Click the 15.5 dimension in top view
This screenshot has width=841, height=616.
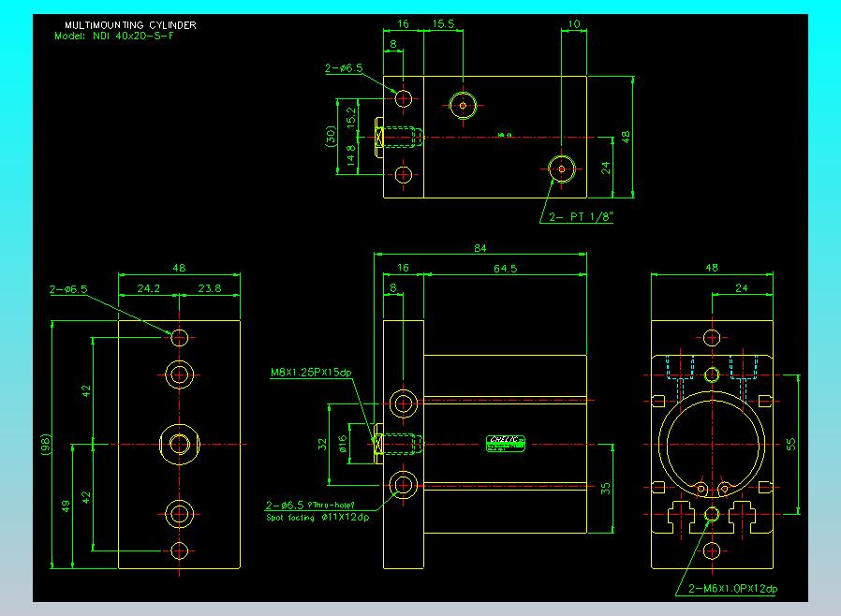(x=444, y=24)
